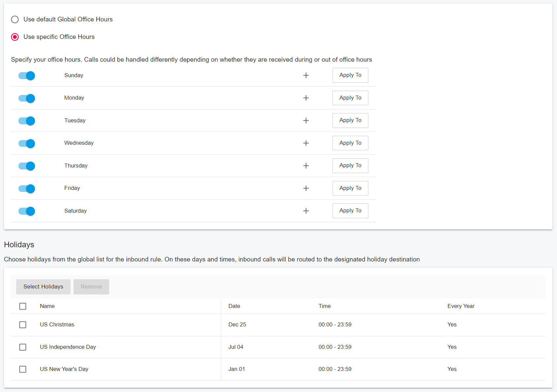Check the US Independence Day checkbox

[23, 347]
